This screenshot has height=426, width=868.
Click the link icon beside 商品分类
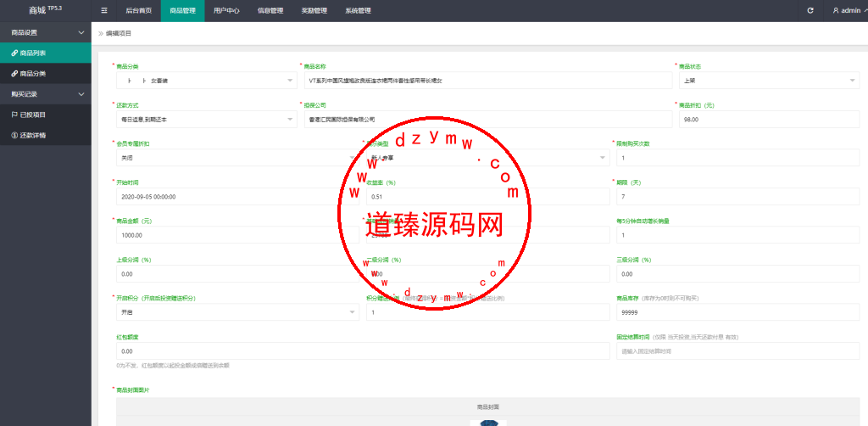(14, 74)
